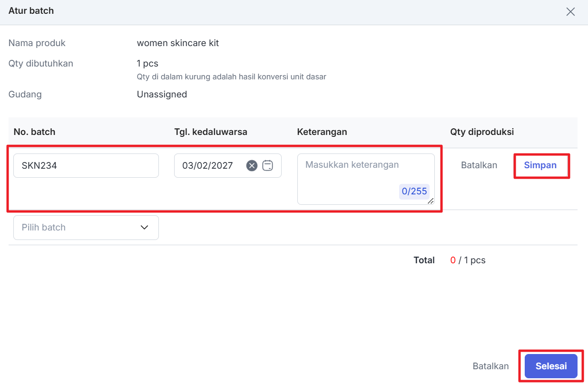Click the expiry date field 03/02/2027
The image size is (588, 383).
click(x=228, y=165)
